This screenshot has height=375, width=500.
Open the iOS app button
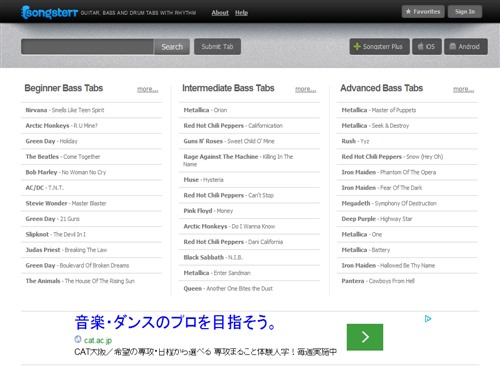tap(427, 47)
